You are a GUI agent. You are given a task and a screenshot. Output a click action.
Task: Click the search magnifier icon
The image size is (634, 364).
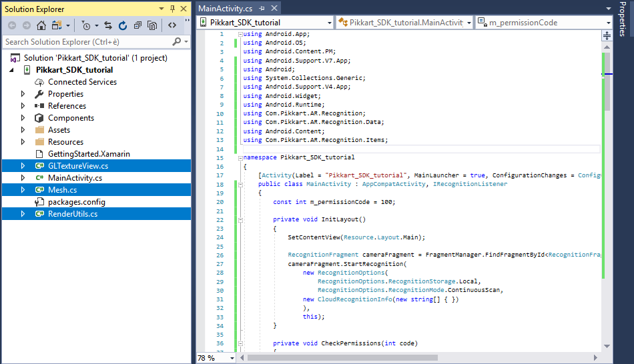click(177, 41)
